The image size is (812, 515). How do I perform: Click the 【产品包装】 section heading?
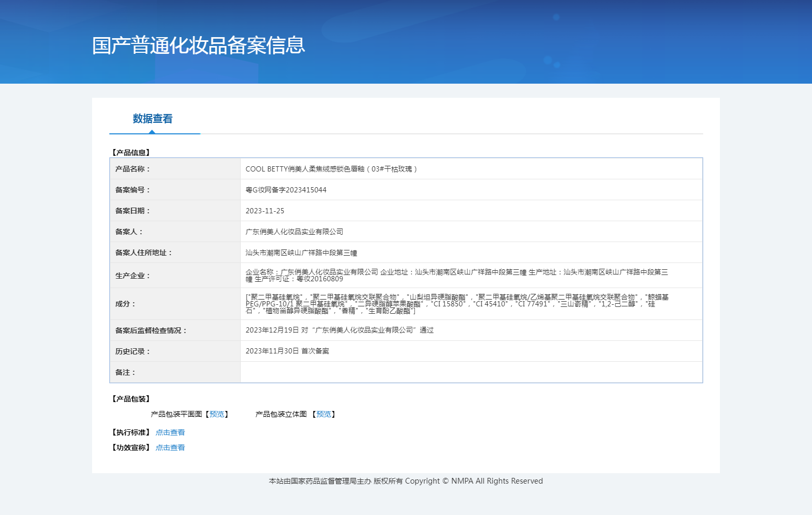click(131, 399)
